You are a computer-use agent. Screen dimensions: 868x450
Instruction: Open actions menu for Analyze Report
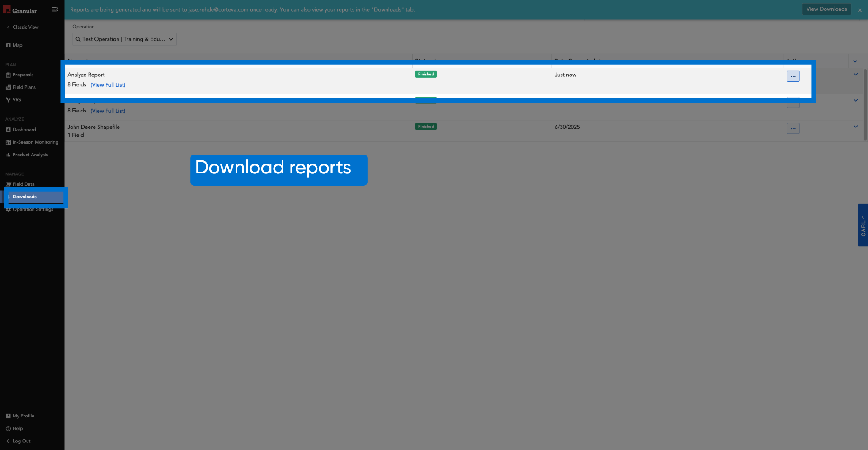tap(793, 76)
